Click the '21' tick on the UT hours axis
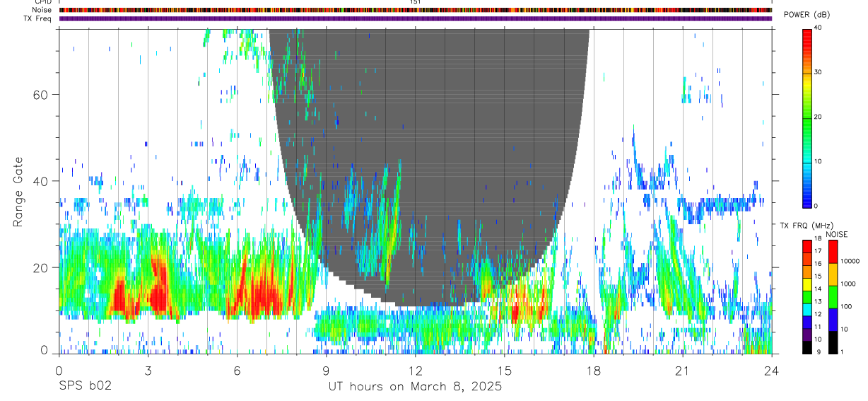 coord(682,371)
